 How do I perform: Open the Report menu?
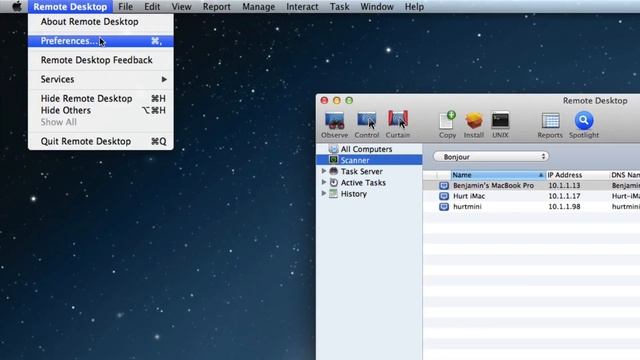point(217,7)
